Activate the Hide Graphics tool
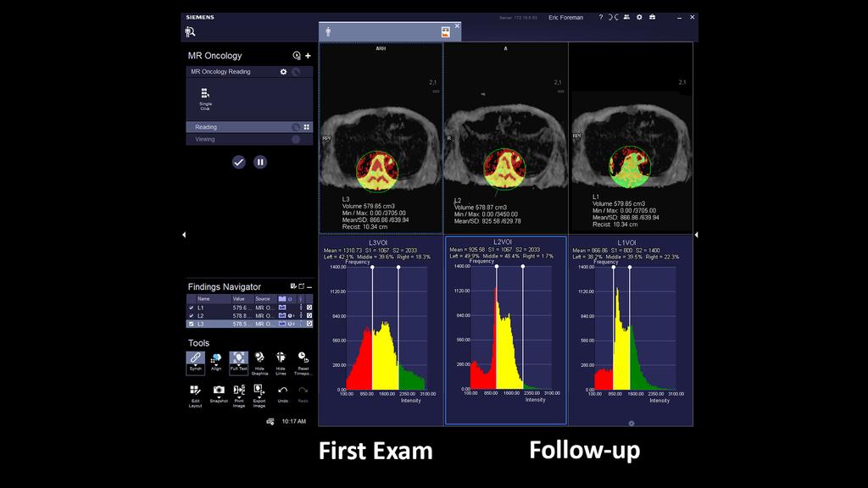Viewport: 868px width, 488px height. click(259, 357)
